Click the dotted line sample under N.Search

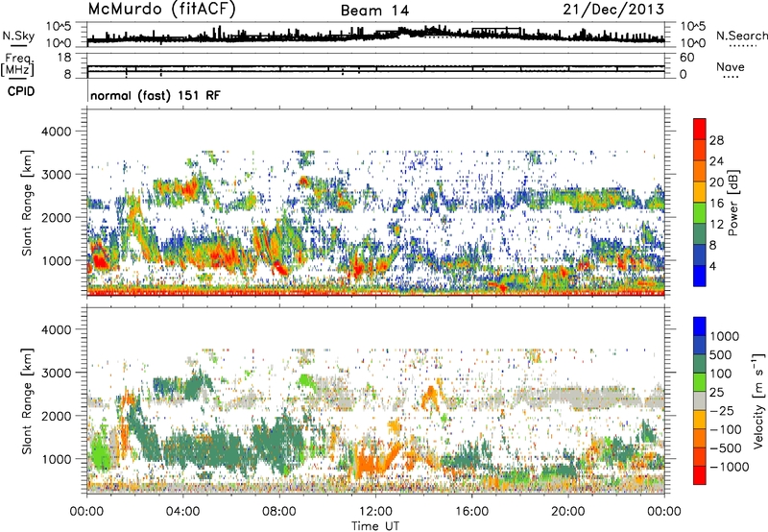(x=743, y=46)
